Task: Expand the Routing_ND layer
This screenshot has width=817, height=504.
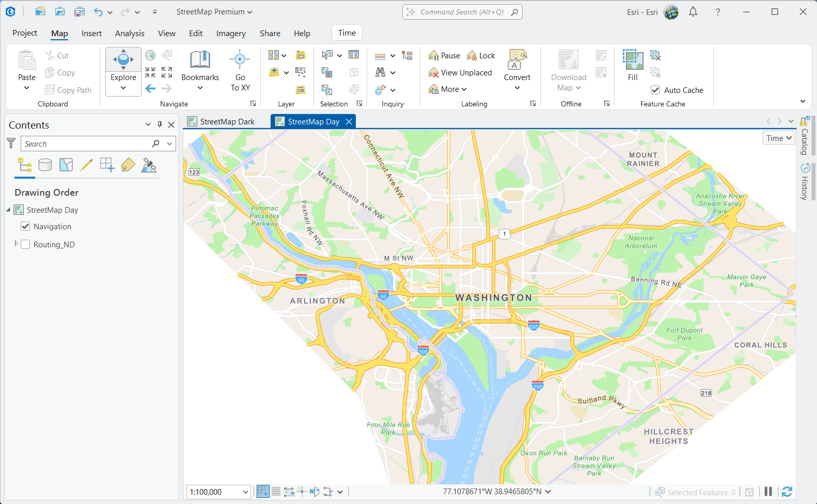Action: click(16, 243)
